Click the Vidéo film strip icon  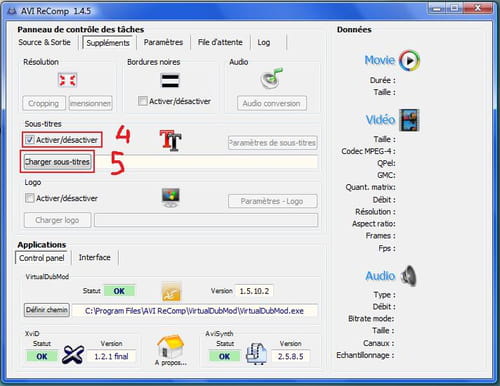[409, 120]
